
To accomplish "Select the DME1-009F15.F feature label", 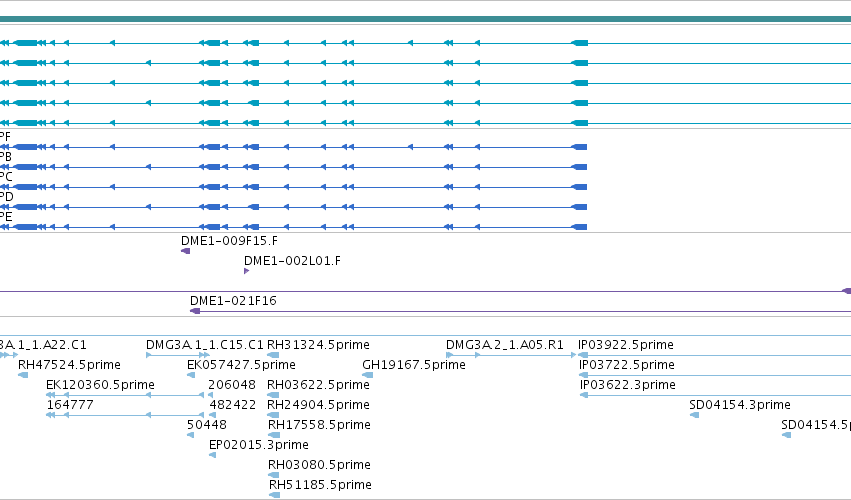I will point(229,240).
